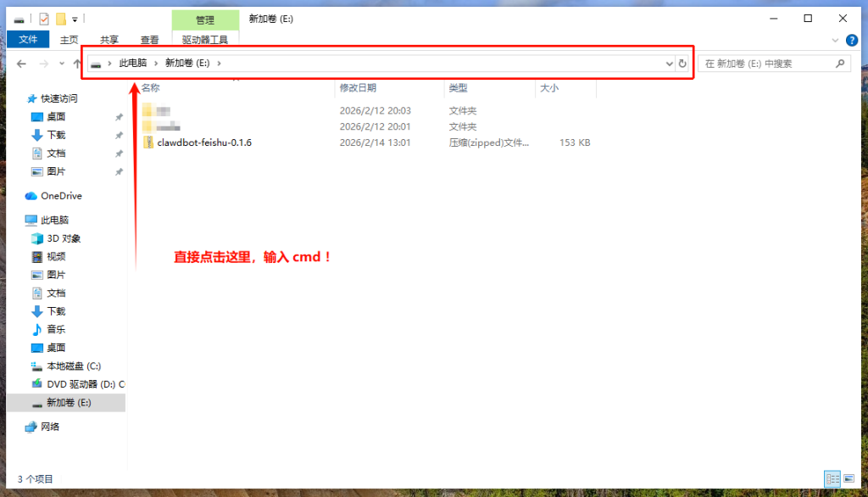The image size is (868, 497).
Task: Navigate back with the back arrow
Action: 21,63
